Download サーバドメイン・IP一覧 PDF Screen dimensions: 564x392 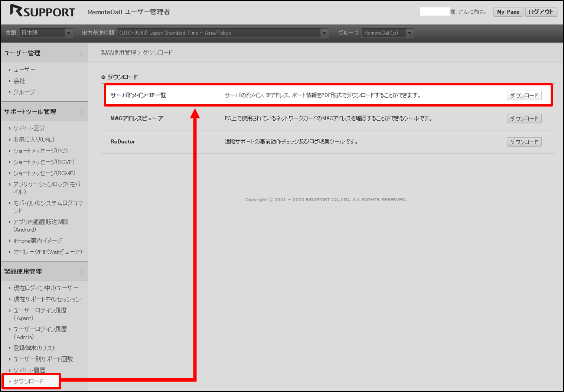[x=524, y=95]
